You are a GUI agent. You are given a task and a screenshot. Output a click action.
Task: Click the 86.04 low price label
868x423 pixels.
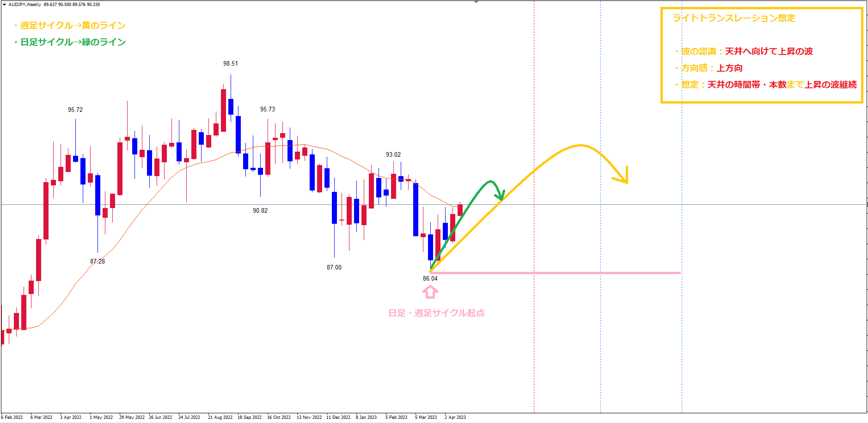point(430,278)
